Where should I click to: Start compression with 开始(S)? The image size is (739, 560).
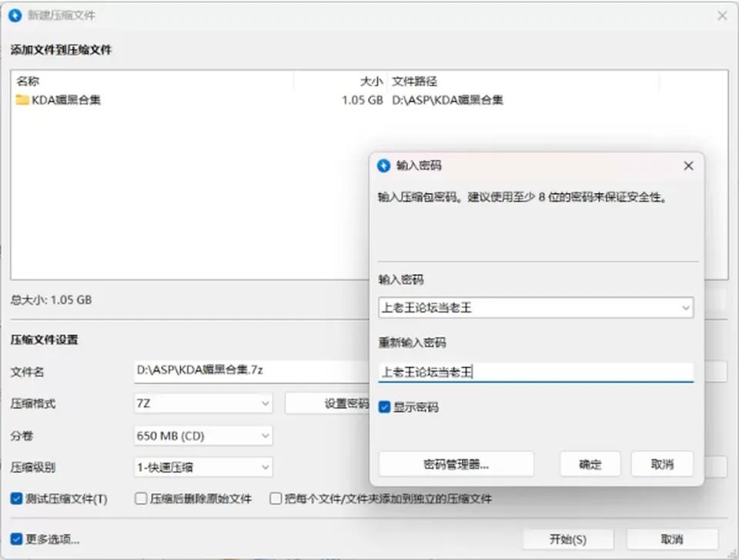coord(568,539)
